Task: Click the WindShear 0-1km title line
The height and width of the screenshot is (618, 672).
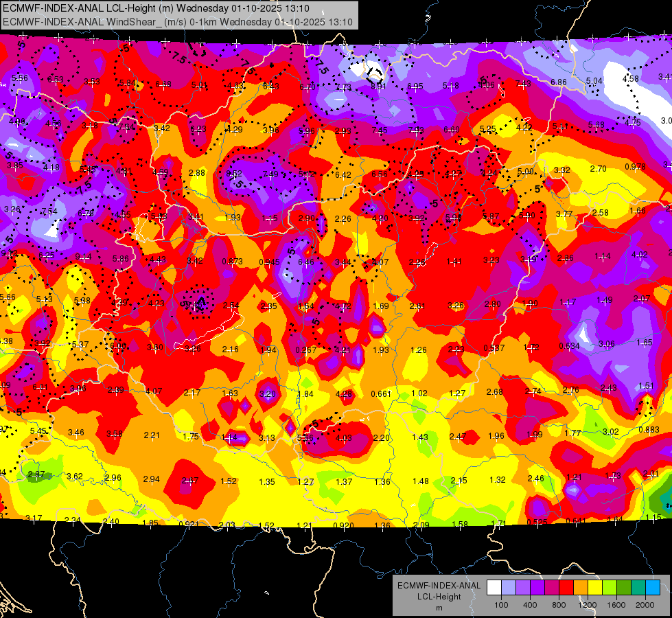Action: tap(177, 22)
